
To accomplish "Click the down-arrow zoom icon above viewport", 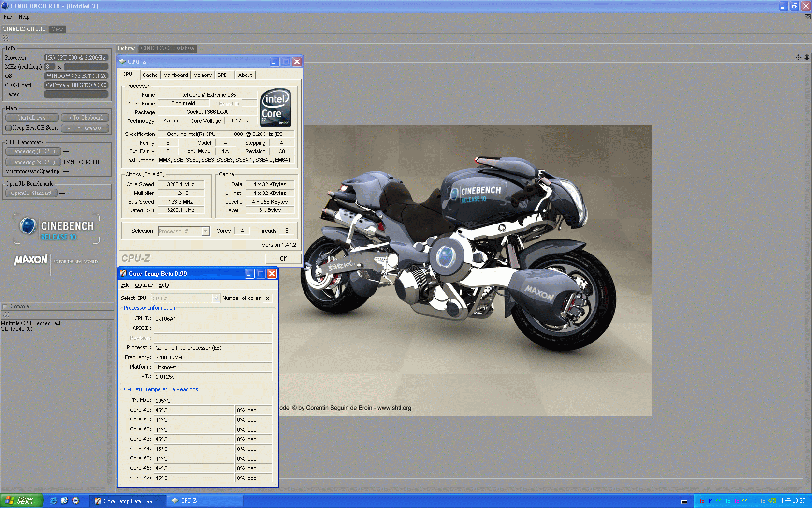I will tap(807, 57).
